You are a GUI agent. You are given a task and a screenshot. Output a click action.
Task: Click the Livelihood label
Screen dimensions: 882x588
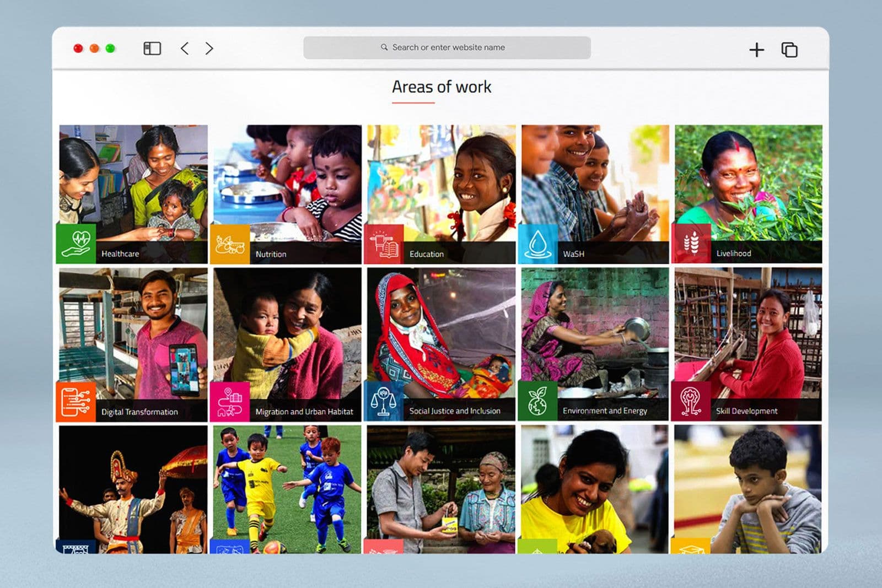pos(734,253)
